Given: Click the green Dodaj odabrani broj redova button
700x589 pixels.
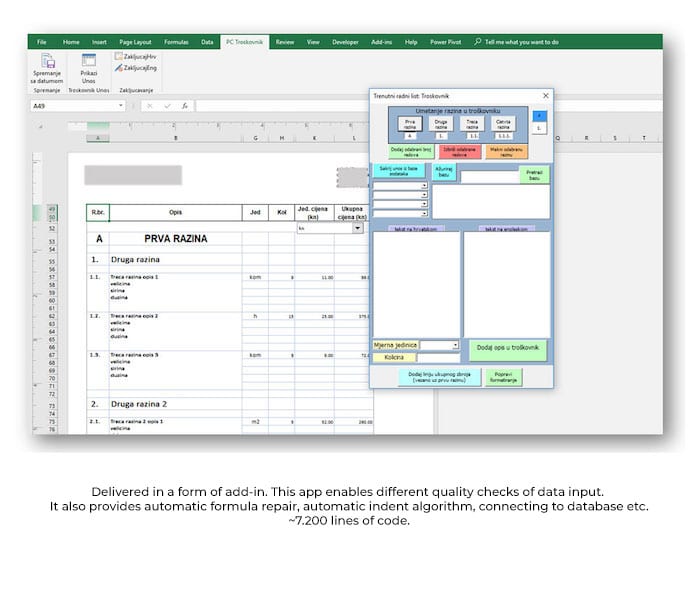Looking at the screenshot, I should (411, 152).
